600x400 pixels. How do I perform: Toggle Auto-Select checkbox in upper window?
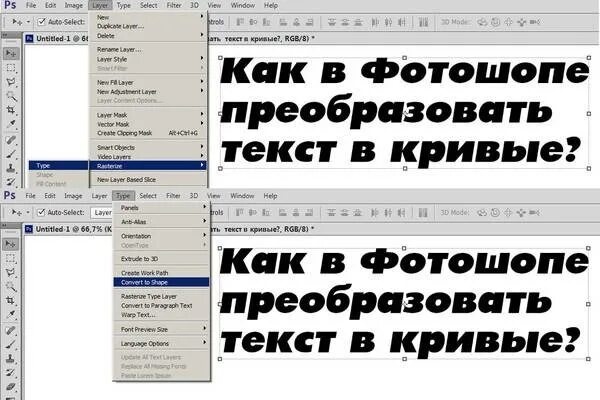[x=42, y=22]
